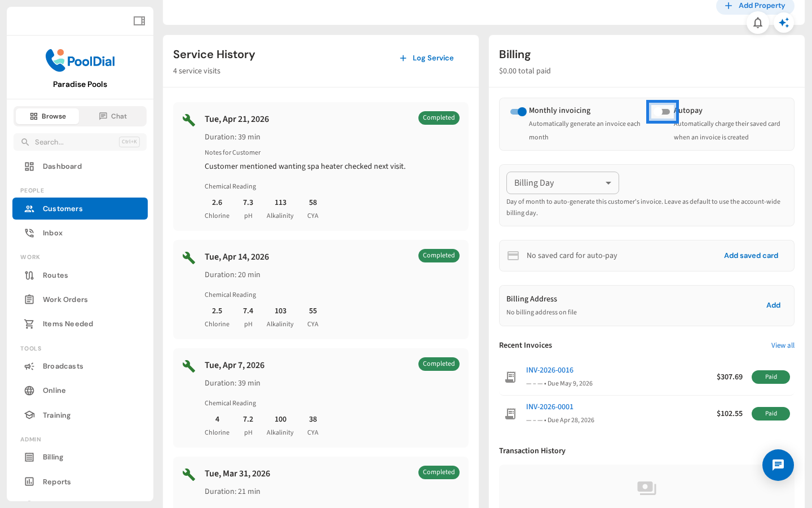This screenshot has height=508, width=812.
Task: Click wrench icon for Apr 14 visit
Action: [189, 257]
